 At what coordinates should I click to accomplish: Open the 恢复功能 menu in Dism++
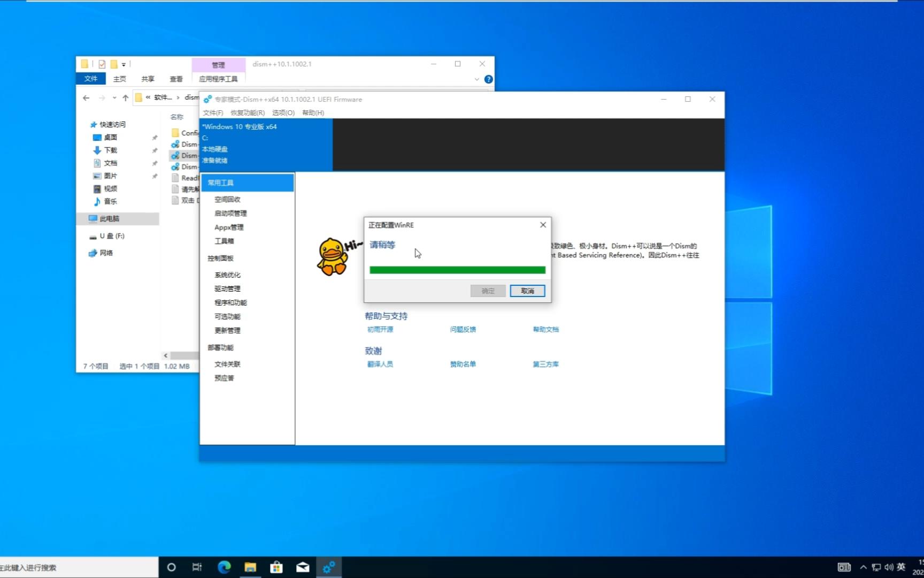247,113
